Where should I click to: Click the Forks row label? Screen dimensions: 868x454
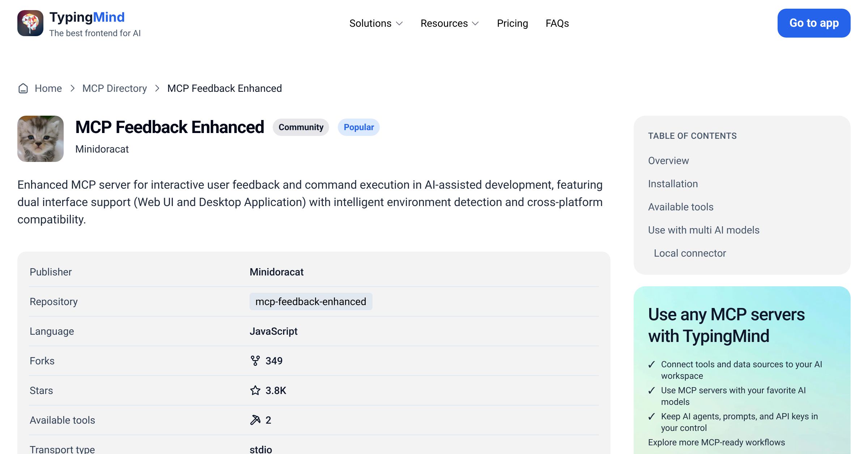click(42, 361)
